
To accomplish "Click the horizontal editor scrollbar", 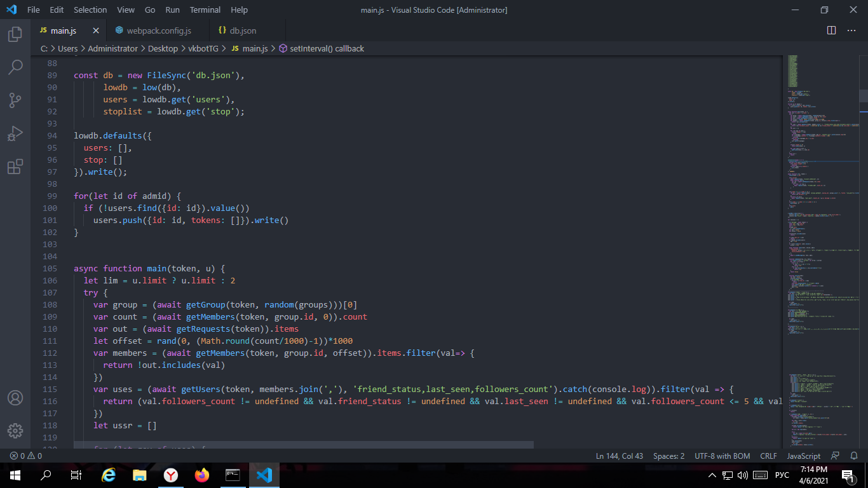I will (304, 445).
